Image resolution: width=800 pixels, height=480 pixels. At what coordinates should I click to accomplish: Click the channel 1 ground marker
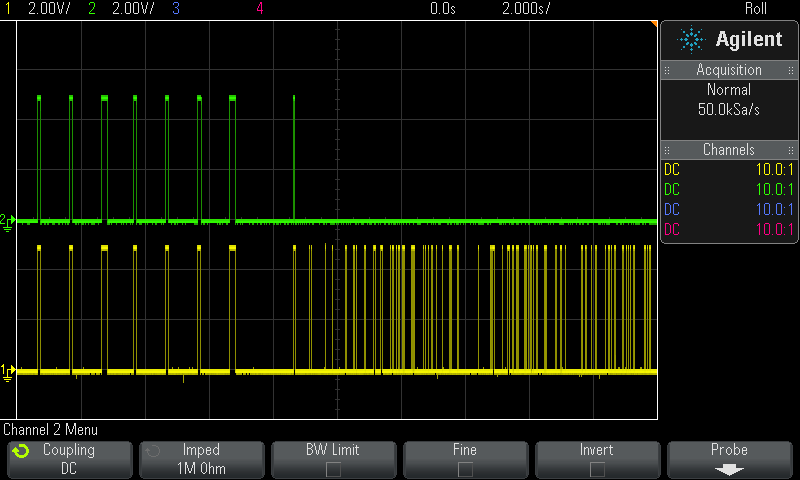click(x=7, y=372)
